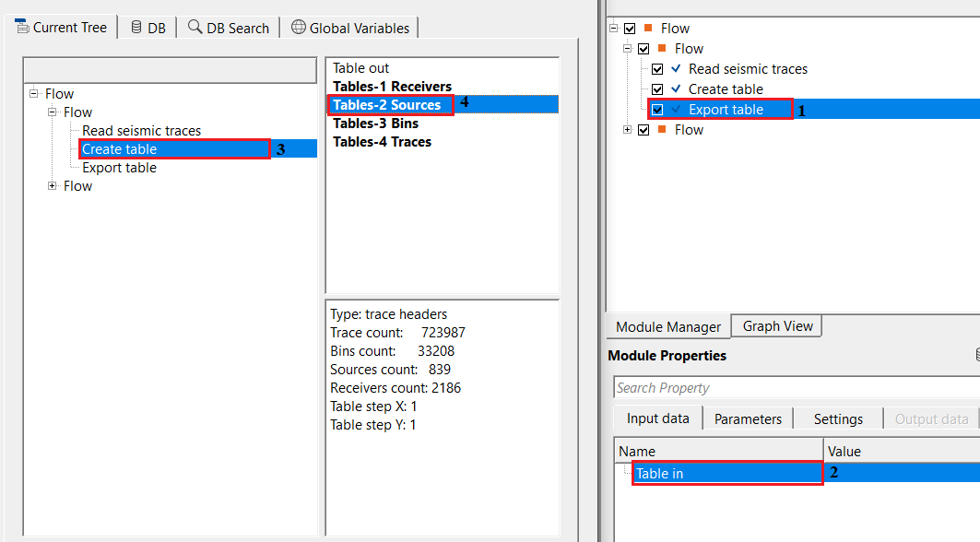This screenshot has width=980, height=542.
Task: Expand the bottom Flow node
Action: tap(628, 129)
